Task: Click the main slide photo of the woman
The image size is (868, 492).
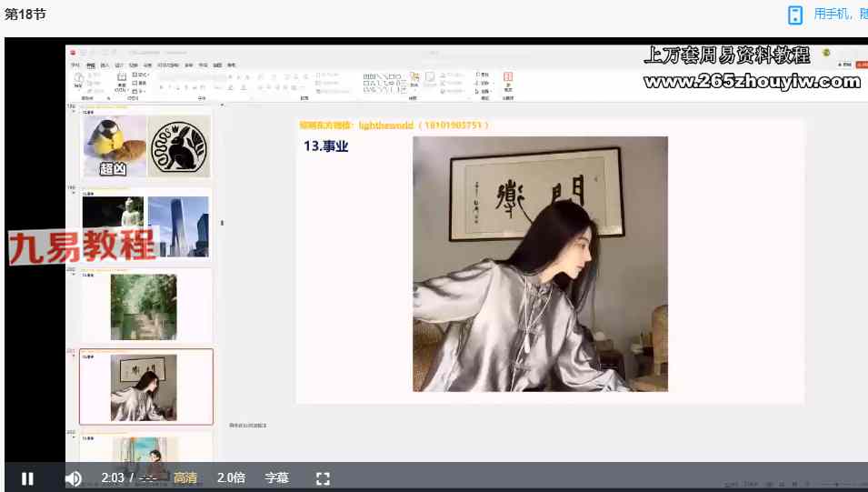Action: (540, 264)
